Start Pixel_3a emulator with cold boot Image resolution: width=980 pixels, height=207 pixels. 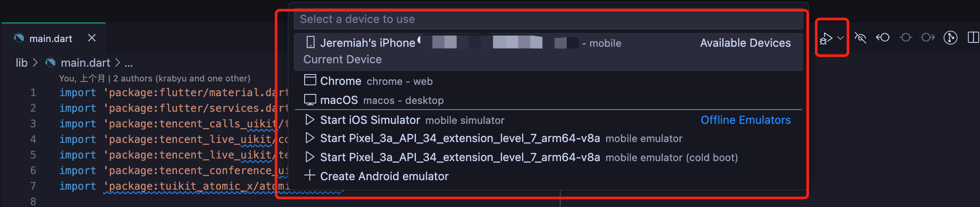pos(459,158)
